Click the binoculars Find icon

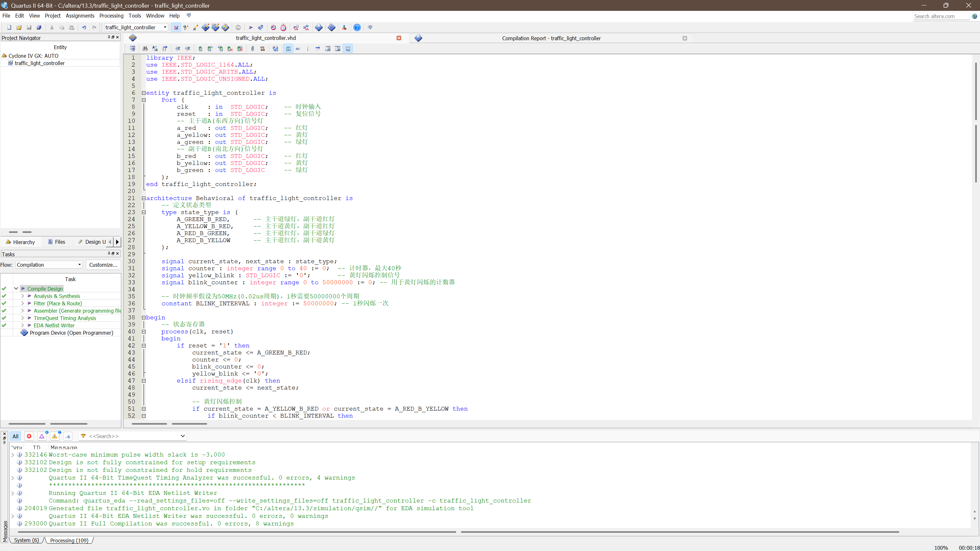coord(145,49)
